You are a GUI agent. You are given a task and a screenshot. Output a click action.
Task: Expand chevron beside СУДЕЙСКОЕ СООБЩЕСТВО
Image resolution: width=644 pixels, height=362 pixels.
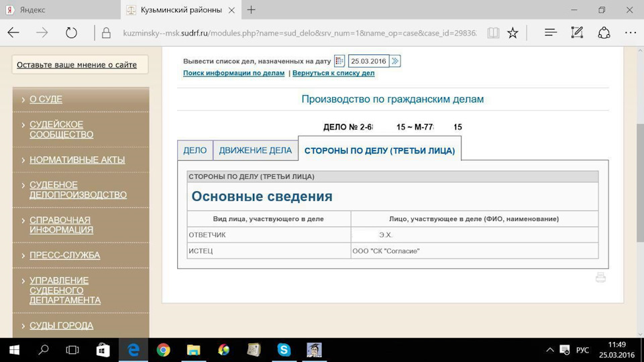pyautogui.click(x=23, y=125)
